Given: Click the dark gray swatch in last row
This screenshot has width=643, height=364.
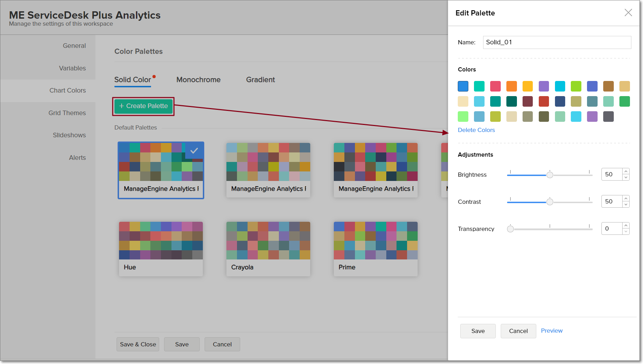Looking at the screenshot, I should pos(608,117).
